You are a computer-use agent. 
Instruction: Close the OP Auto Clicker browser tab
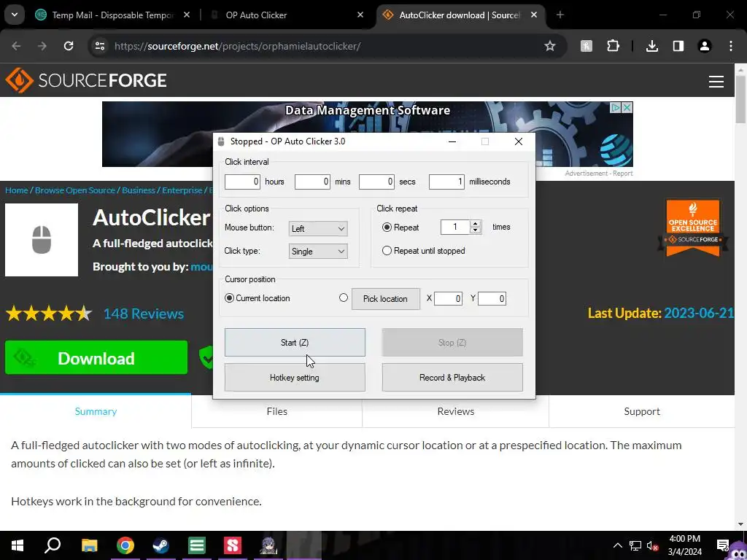point(360,15)
